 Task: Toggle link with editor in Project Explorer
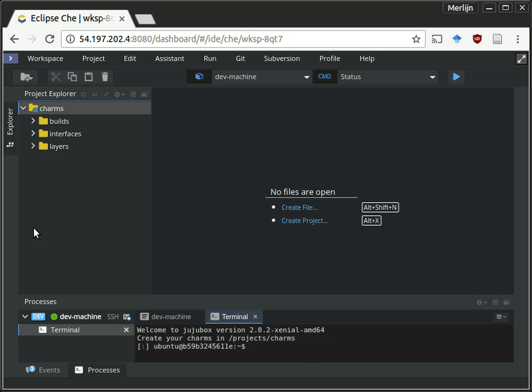click(95, 94)
